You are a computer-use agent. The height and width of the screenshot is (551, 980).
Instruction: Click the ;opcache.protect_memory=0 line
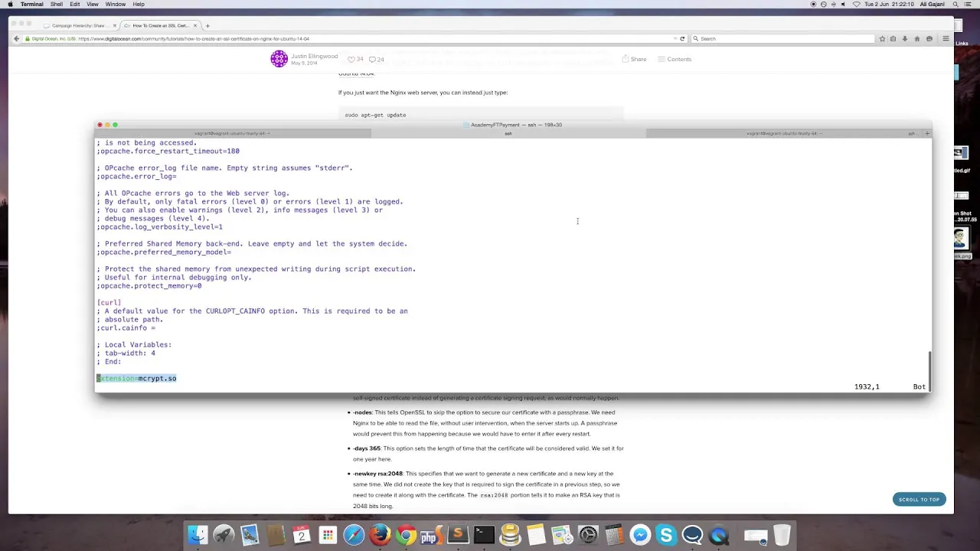click(x=149, y=285)
